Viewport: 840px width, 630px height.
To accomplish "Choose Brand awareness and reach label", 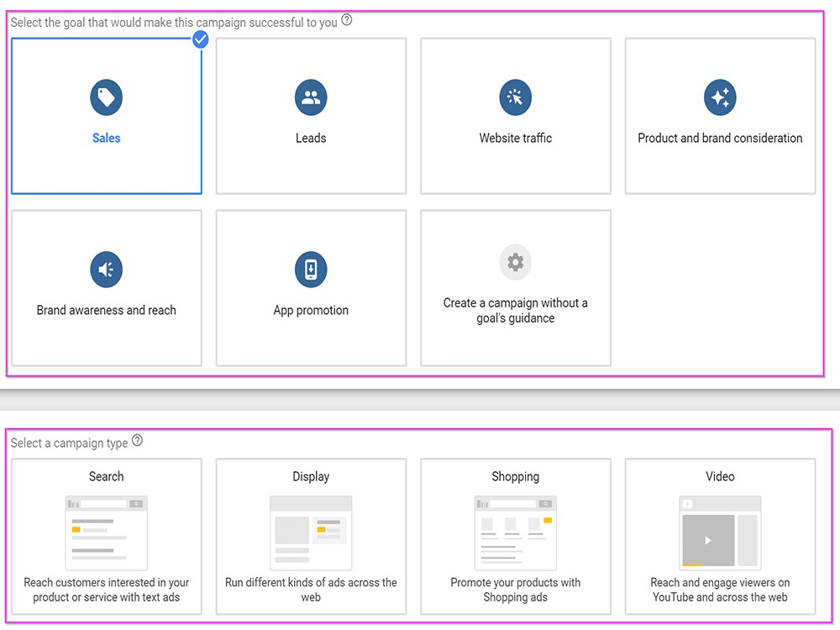I will pyautogui.click(x=106, y=310).
